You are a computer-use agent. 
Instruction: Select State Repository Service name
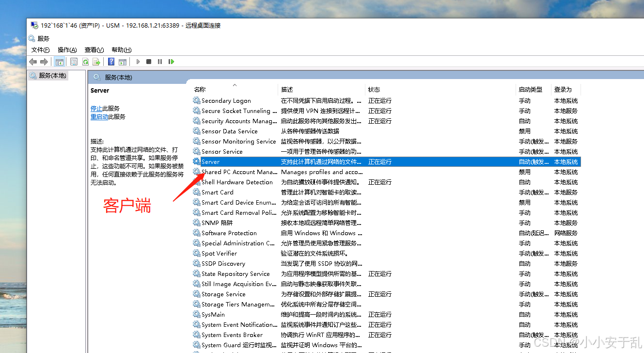click(x=236, y=273)
